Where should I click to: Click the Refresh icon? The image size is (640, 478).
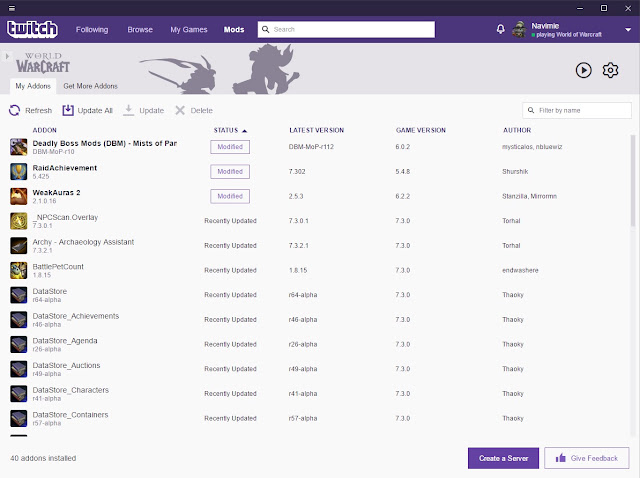coord(14,110)
